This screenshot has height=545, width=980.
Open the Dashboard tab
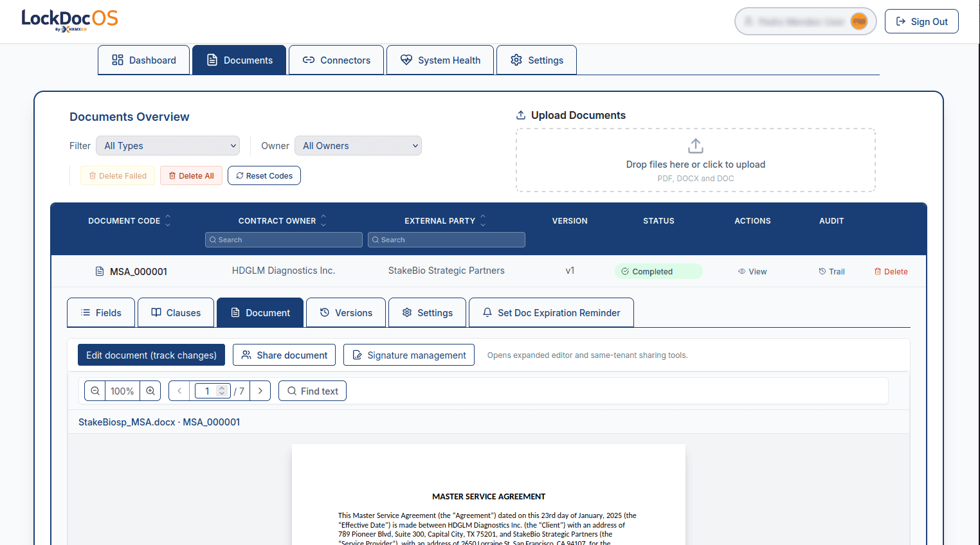143,60
